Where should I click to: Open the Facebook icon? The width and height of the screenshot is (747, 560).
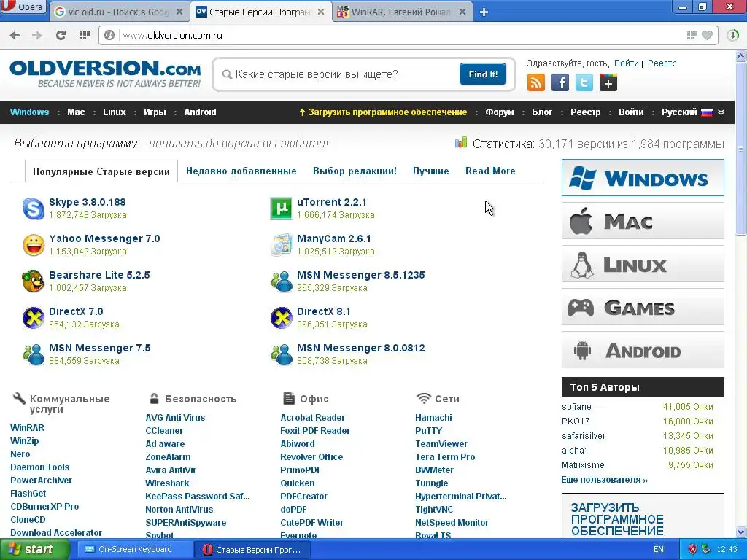(560, 83)
